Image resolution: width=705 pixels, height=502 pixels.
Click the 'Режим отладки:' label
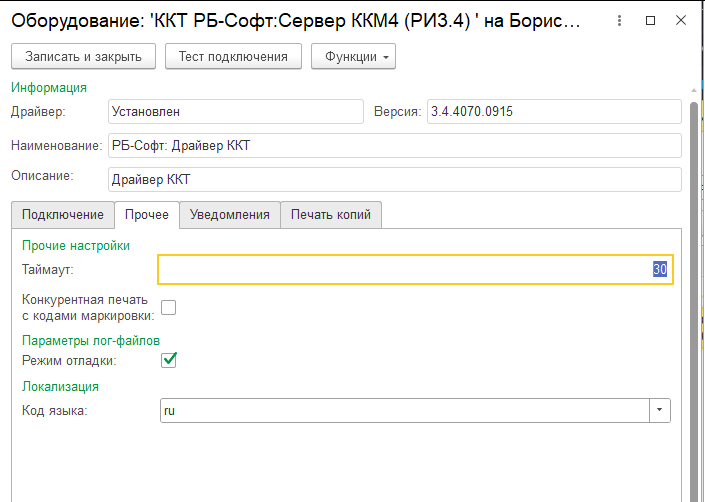coord(69,361)
